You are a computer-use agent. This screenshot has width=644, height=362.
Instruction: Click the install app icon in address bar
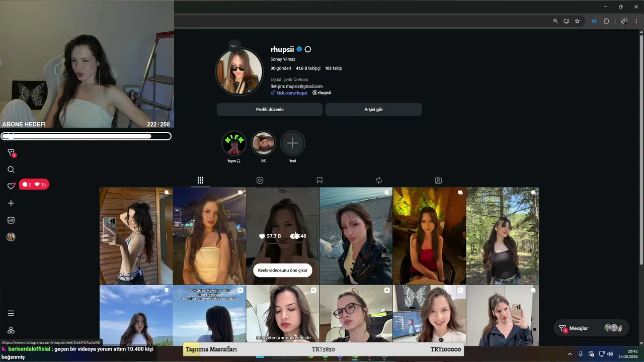click(567, 21)
